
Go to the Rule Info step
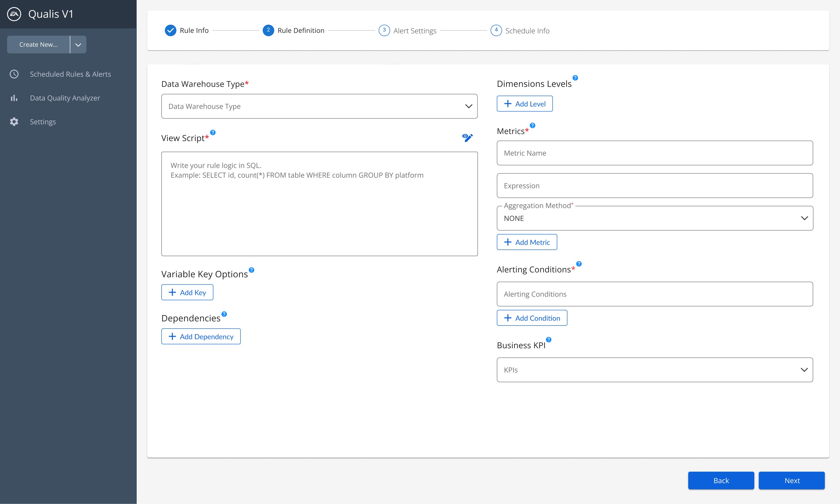[x=187, y=30]
